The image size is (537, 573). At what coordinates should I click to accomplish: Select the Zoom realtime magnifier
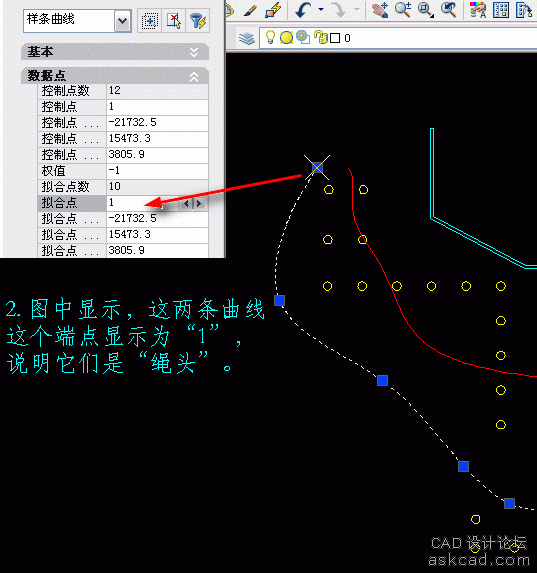click(x=403, y=10)
